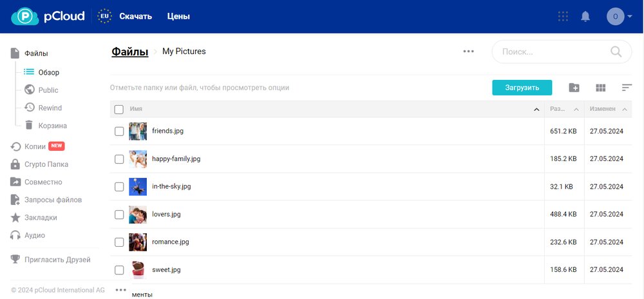Open Цены in the top menu

click(x=178, y=17)
